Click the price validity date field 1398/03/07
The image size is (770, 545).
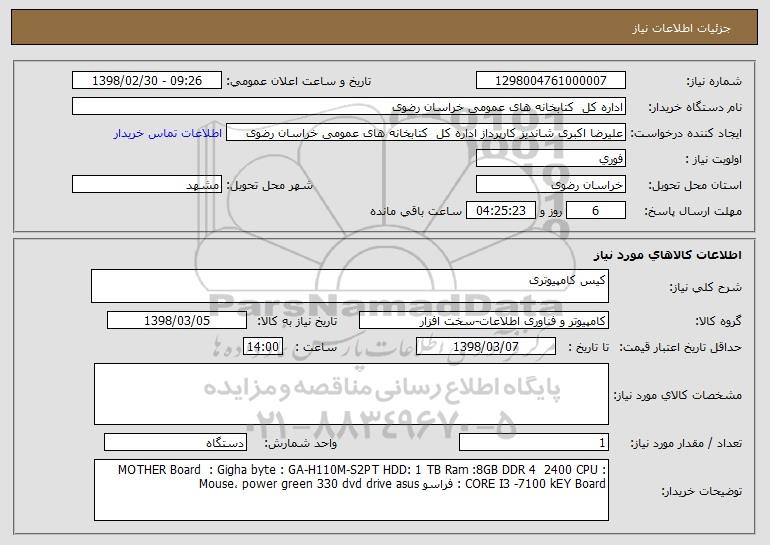[x=486, y=346]
